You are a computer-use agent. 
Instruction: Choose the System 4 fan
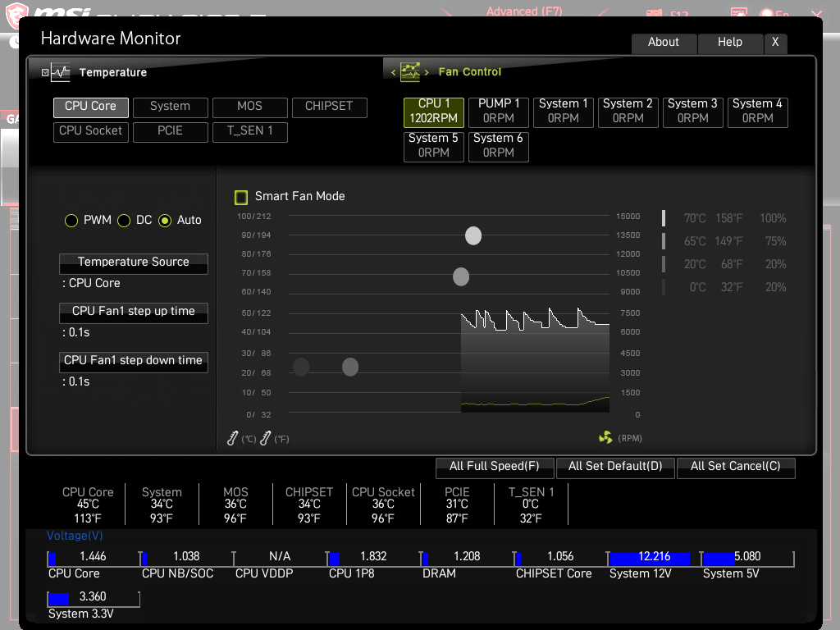[757, 112]
